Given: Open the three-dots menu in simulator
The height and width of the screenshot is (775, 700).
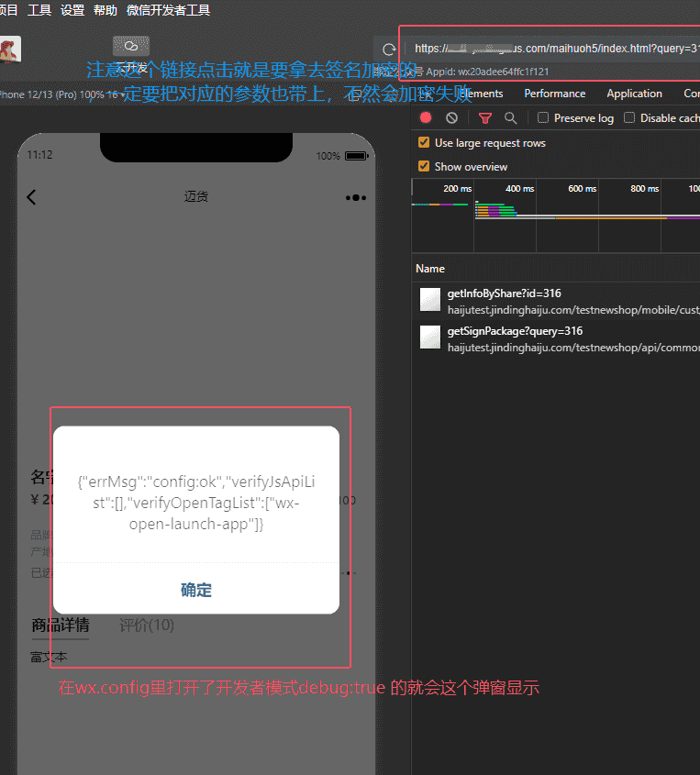Looking at the screenshot, I should tap(356, 198).
